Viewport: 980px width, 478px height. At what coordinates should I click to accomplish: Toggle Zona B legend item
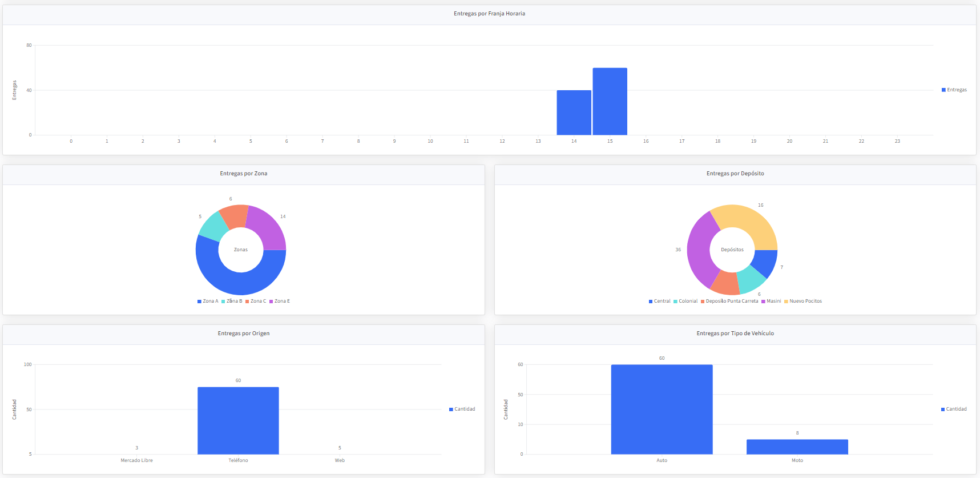(x=232, y=301)
